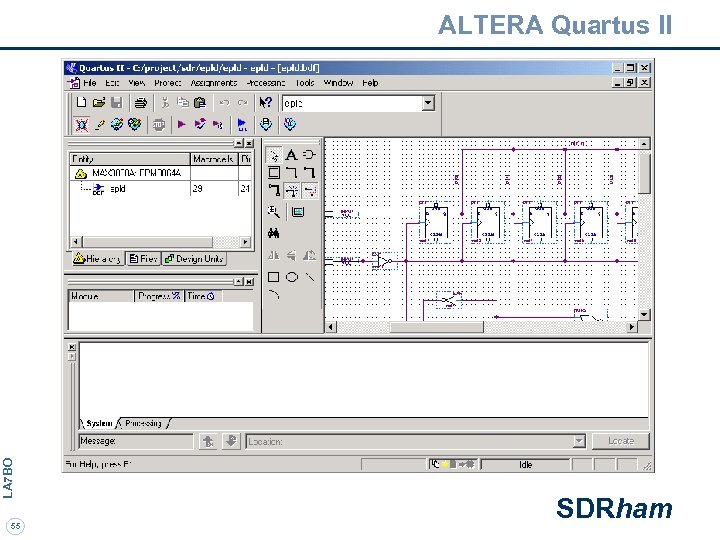Screen dimensions: 720x540
Task: Activate the context Help pointer icon
Action: (x=265, y=102)
